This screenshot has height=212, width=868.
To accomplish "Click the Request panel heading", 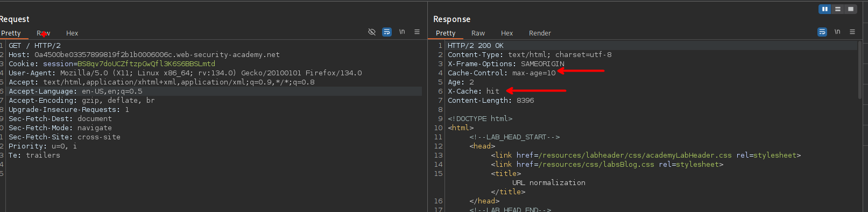I will [x=15, y=19].
